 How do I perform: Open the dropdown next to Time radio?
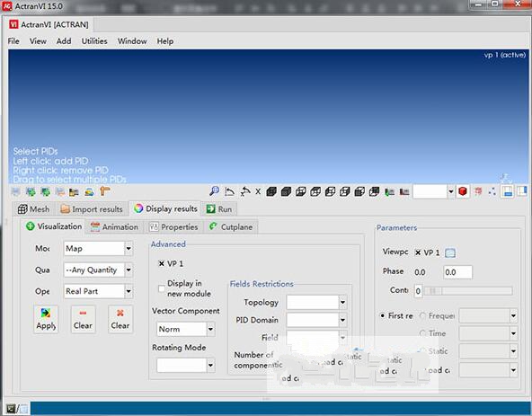coord(488,333)
